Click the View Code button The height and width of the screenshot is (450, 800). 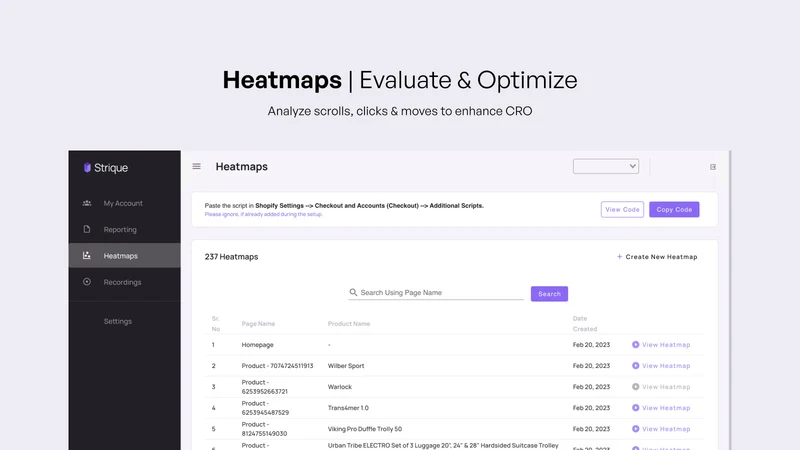coord(622,209)
